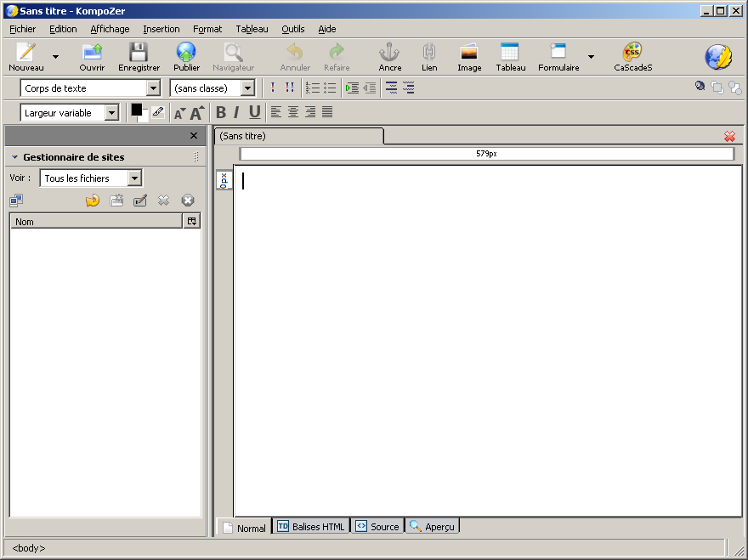Screen dimensions: 748x560
Task: Click the layer icon with overlapping square
Action: 717,88
